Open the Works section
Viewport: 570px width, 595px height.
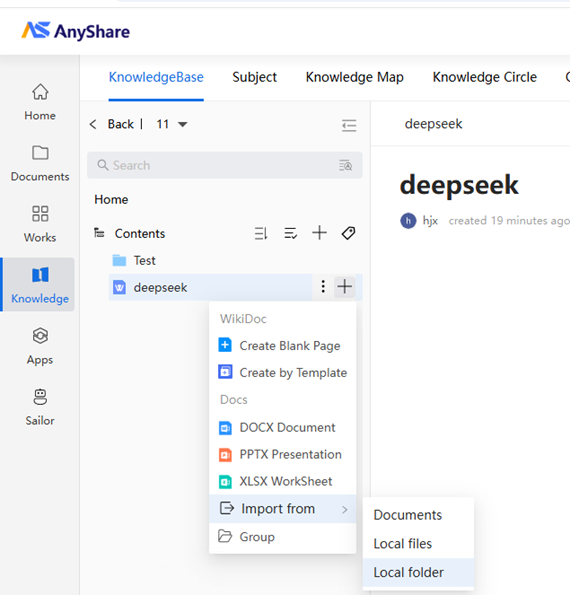[x=40, y=224]
